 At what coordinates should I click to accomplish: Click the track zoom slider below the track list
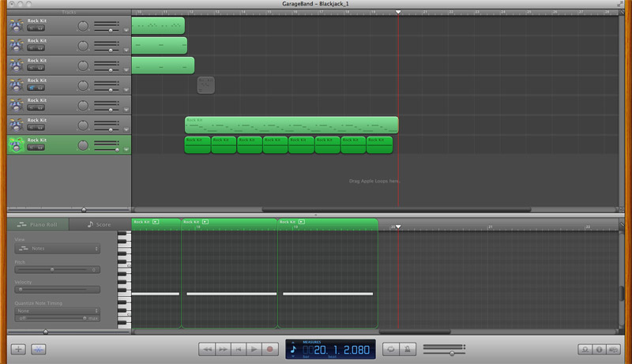click(69, 210)
